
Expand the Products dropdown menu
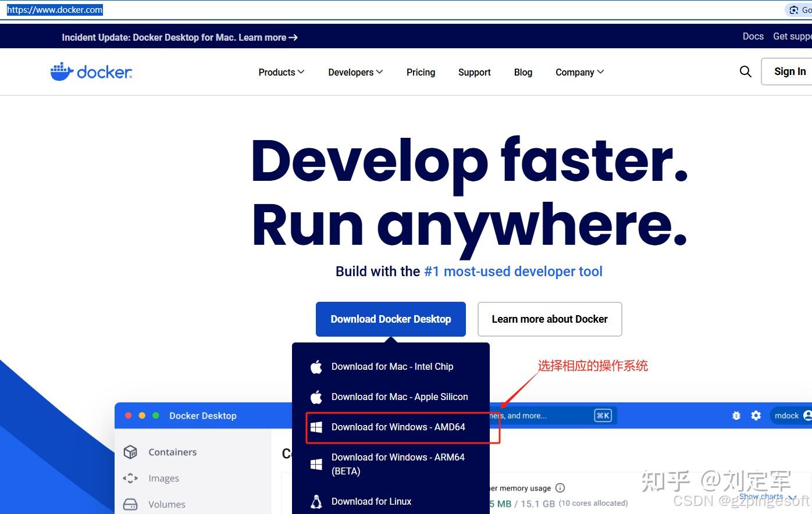282,72
